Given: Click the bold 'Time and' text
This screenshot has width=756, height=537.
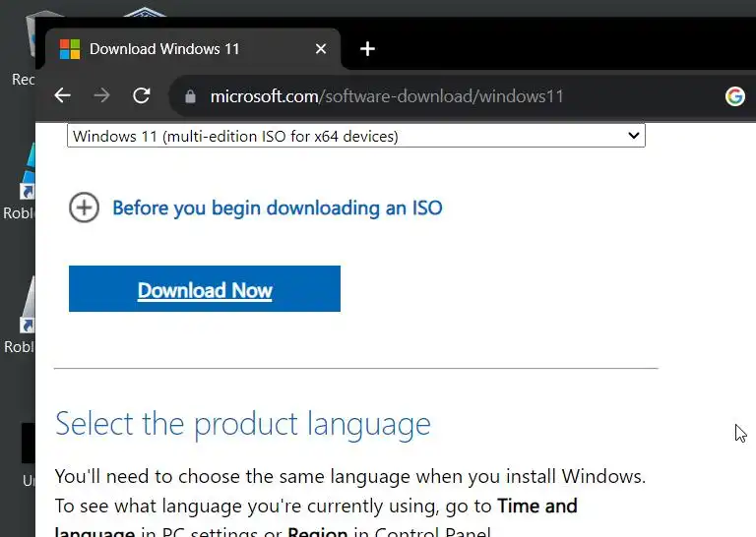Looking at the screenshot, I should pos(537,506).
